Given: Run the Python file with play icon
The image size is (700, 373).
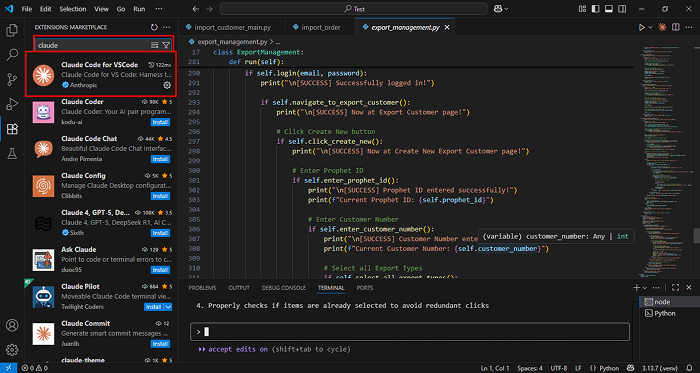Looking at the screenshot, I should click(642, 28).
